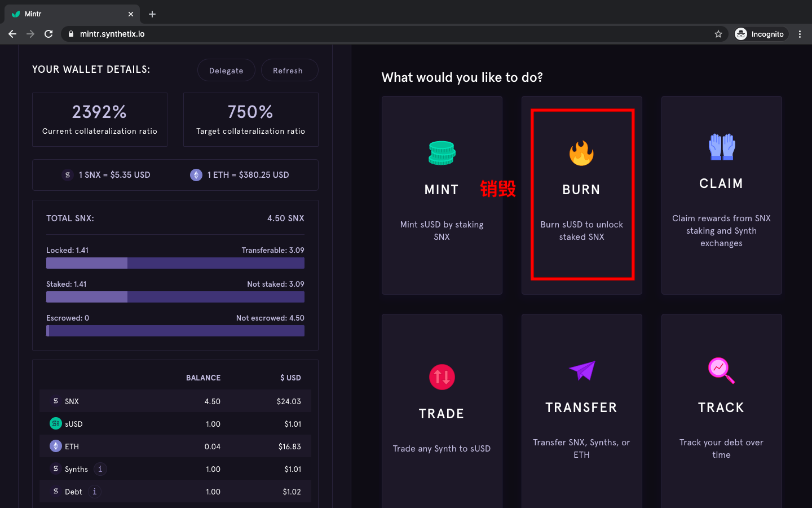The width and height of the screenshot is (812, 508).
Task: Reload the Mintr page
Action: coord(48,34)
